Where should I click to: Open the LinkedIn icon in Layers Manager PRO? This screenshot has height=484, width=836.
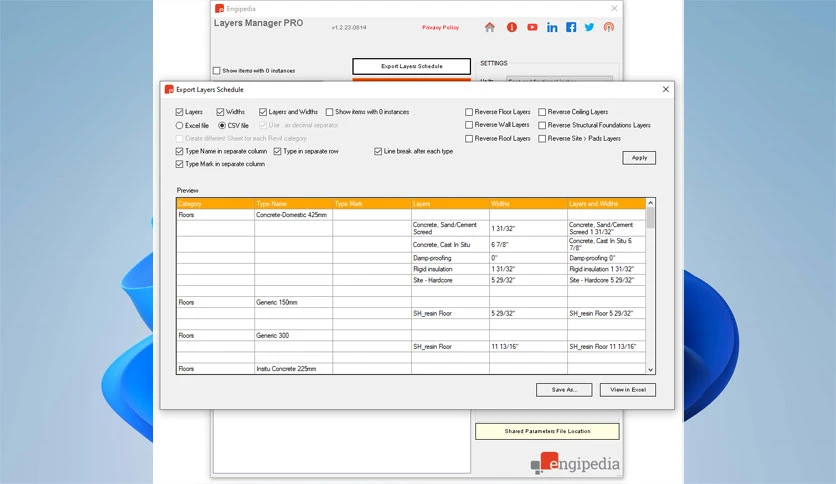552,27
